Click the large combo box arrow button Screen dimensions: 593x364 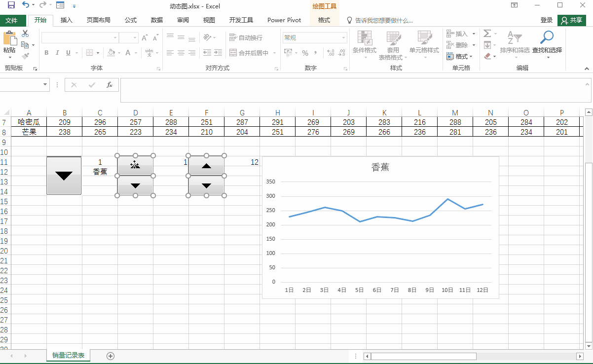[x=64, y=176]
